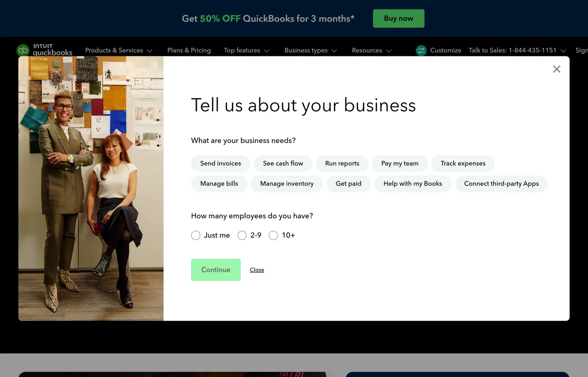Click the Tell us about your business heading
The image size is (588, 377).
pyautogui.click(x=303, y=105)
